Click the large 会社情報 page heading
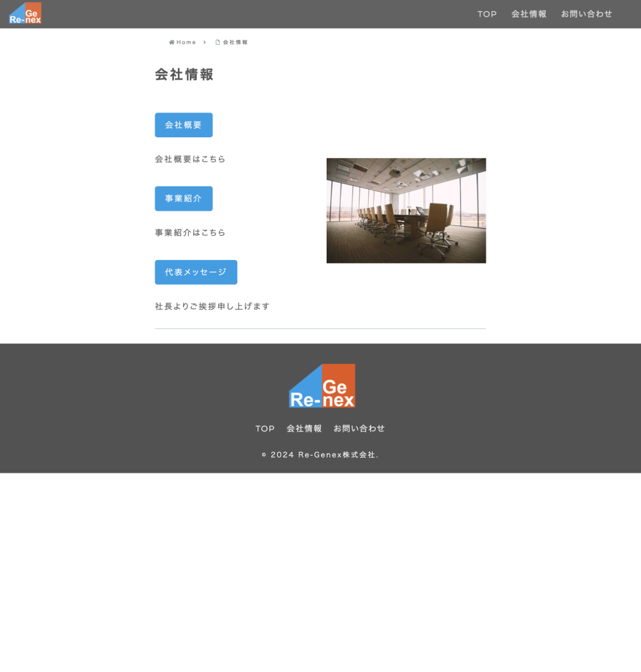The image size is (641, 672). pyautogui.click(x=184, y=75)
